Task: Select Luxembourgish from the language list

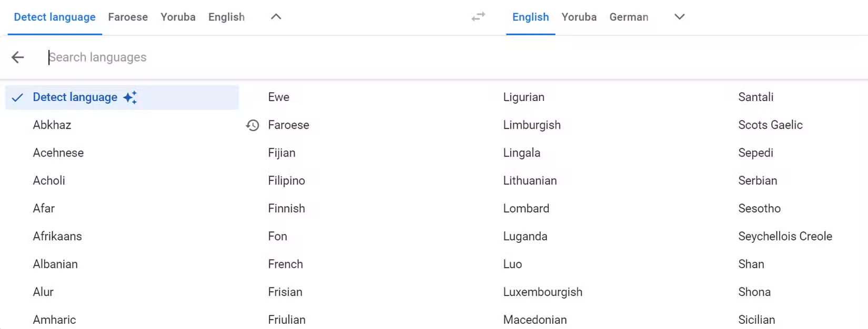Action: point(542,292)
